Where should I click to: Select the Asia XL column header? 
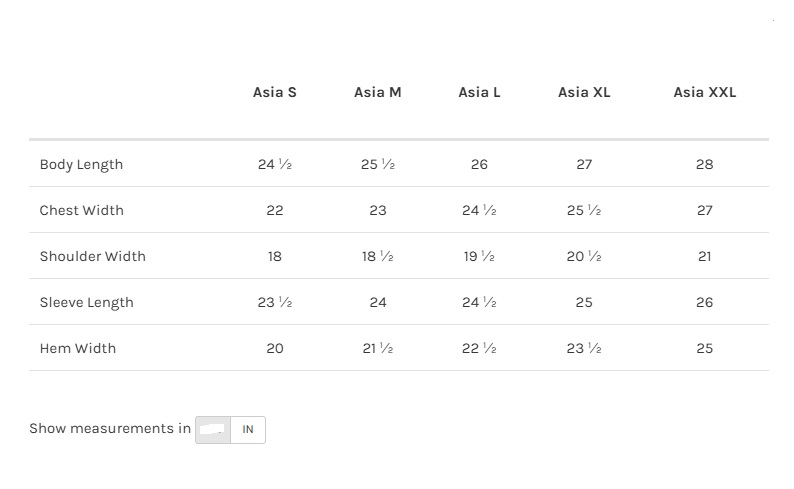[x=584, y=92]
